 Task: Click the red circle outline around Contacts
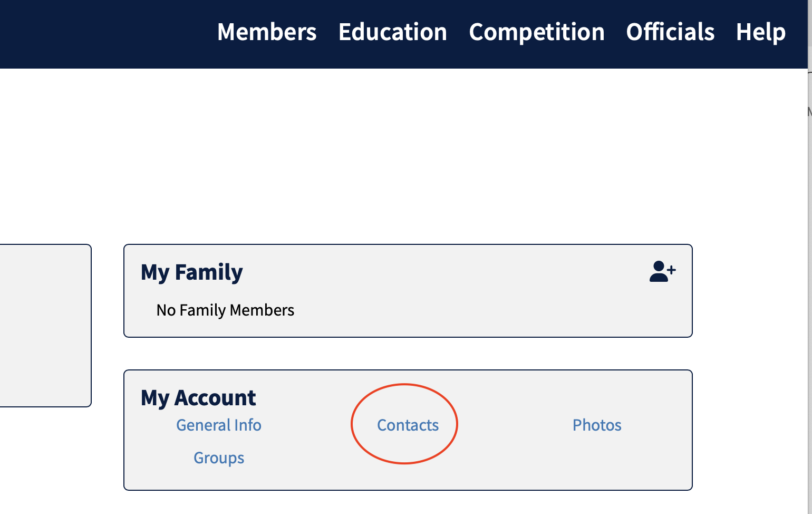point(352,424)
